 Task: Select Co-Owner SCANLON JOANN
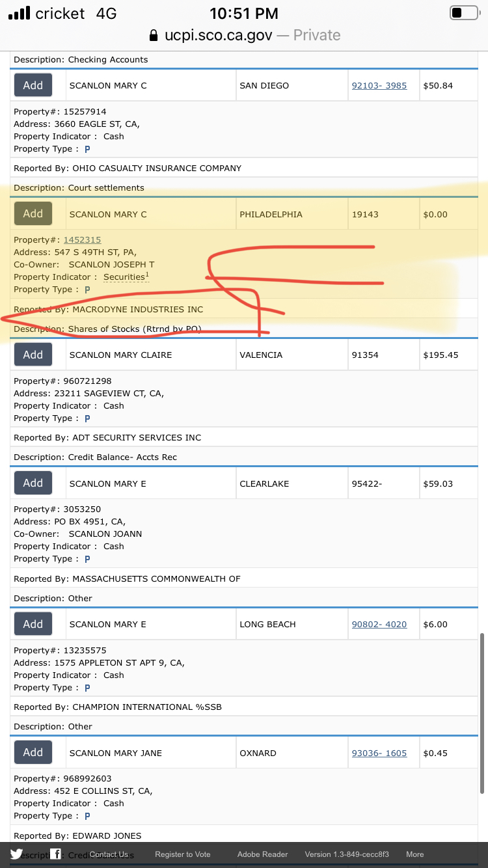click(x=78, y=534)
